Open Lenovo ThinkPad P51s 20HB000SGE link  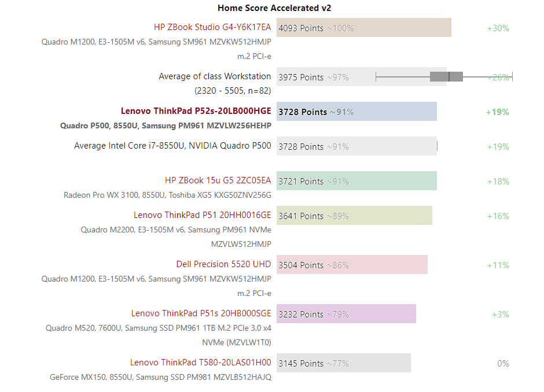(201, 313)
